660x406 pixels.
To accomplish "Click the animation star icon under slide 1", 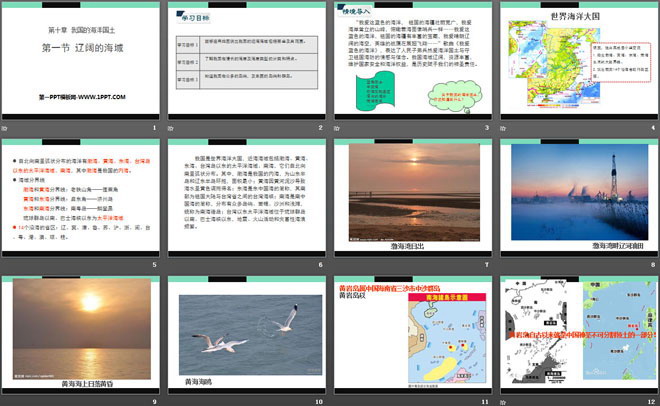I will 5,128.
